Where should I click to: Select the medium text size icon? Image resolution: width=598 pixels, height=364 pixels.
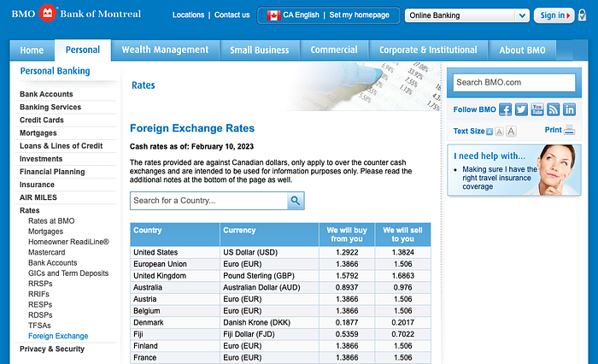point(499,132)
